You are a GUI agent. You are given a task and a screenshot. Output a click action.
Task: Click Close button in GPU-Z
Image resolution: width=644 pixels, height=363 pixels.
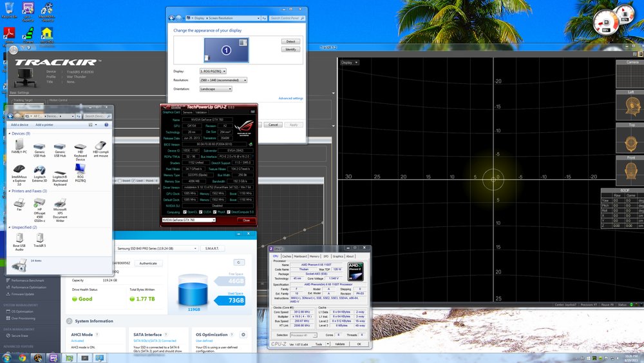pyautogui.click(x=246, y=220)
